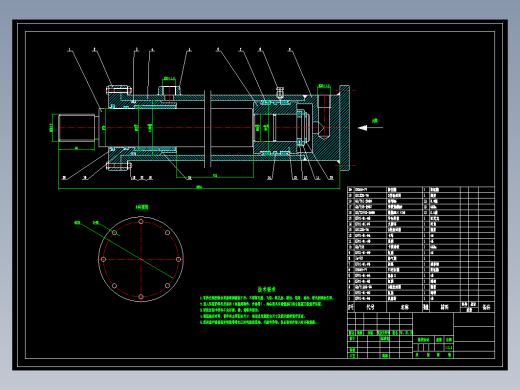The height and width of the screenshot is (390, 520).
Task: Select the oil port boss on the barrel top
Action: tap(169, 90)
